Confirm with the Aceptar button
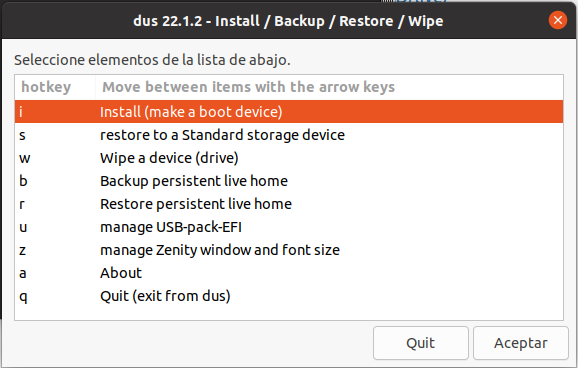 point(521,343)
